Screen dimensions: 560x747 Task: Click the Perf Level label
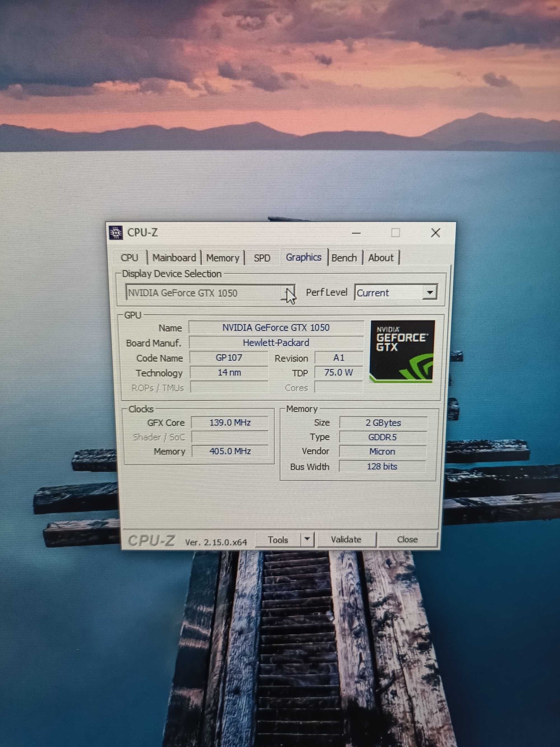point(326,292)
